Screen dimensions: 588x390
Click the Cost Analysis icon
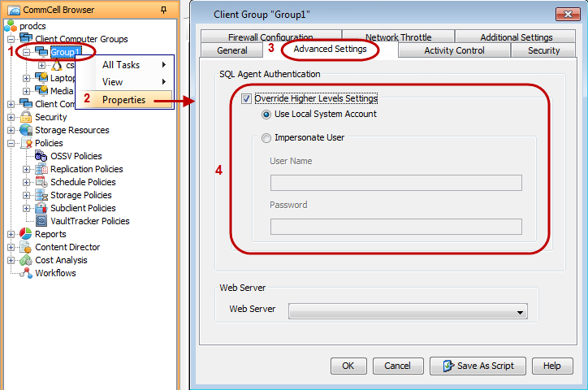tap(26, 260)
